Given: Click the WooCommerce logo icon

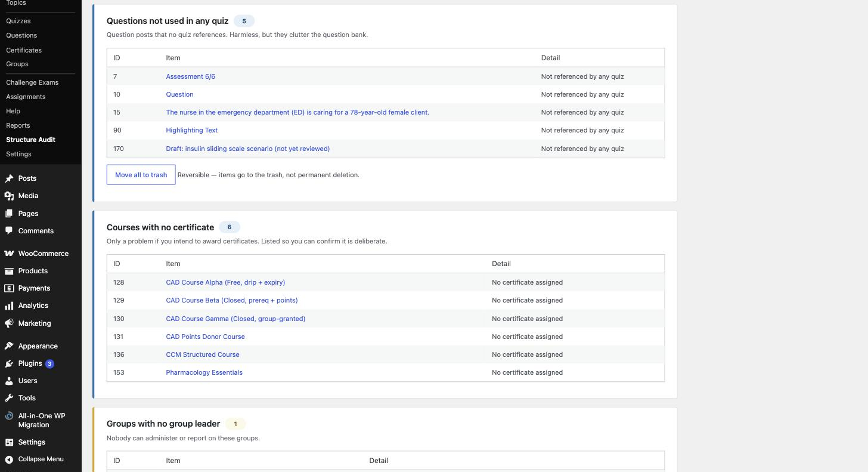Looking at the screenshot, I should 9,254.
